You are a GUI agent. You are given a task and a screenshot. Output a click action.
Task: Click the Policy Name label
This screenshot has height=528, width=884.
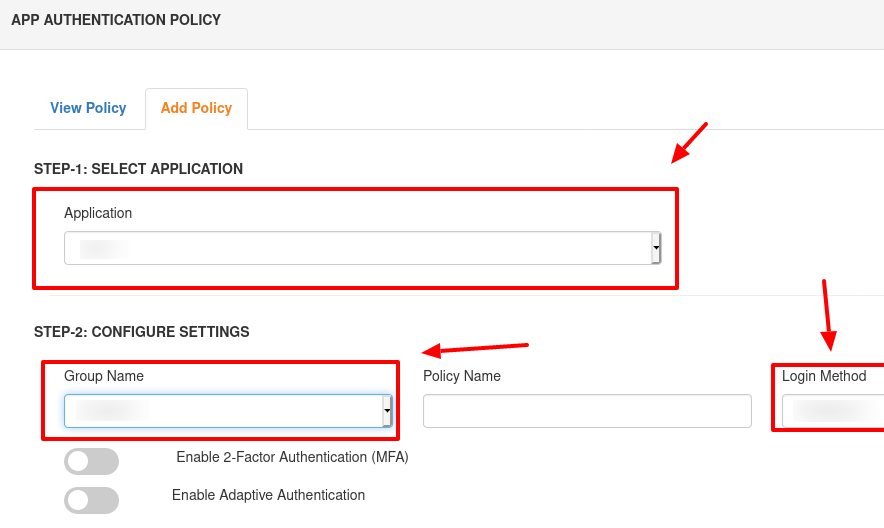click(x=462, y=376)
